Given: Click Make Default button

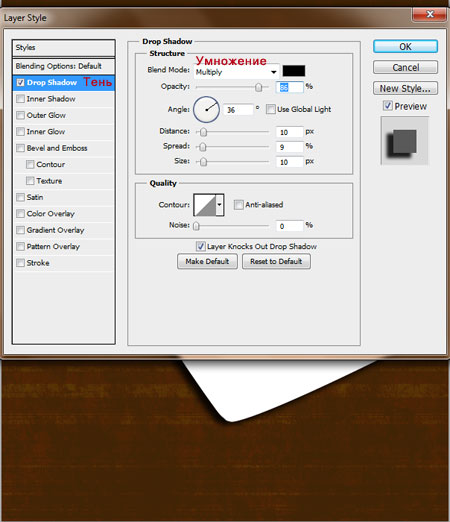Looking at the screenshot, I should 207,261.
